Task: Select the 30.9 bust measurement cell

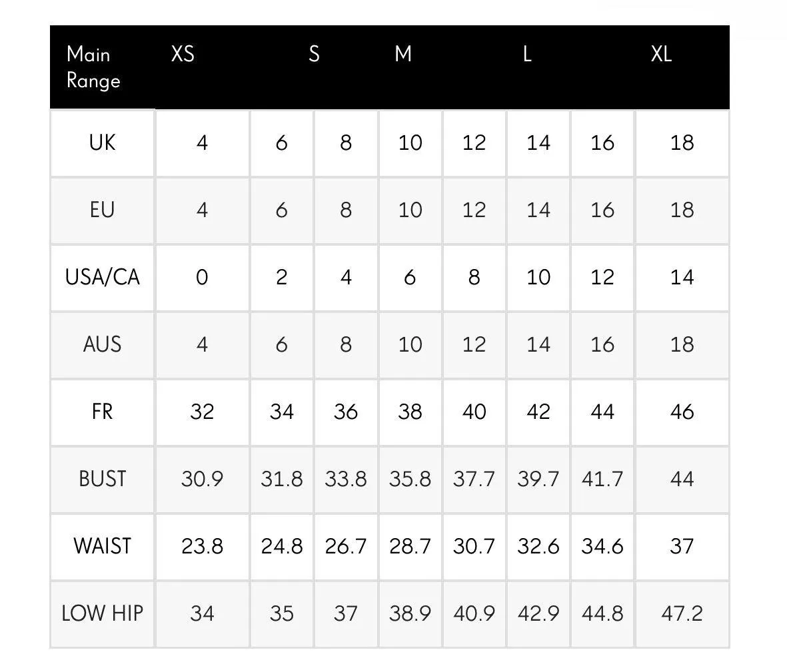Action: [x=202, y=479]
